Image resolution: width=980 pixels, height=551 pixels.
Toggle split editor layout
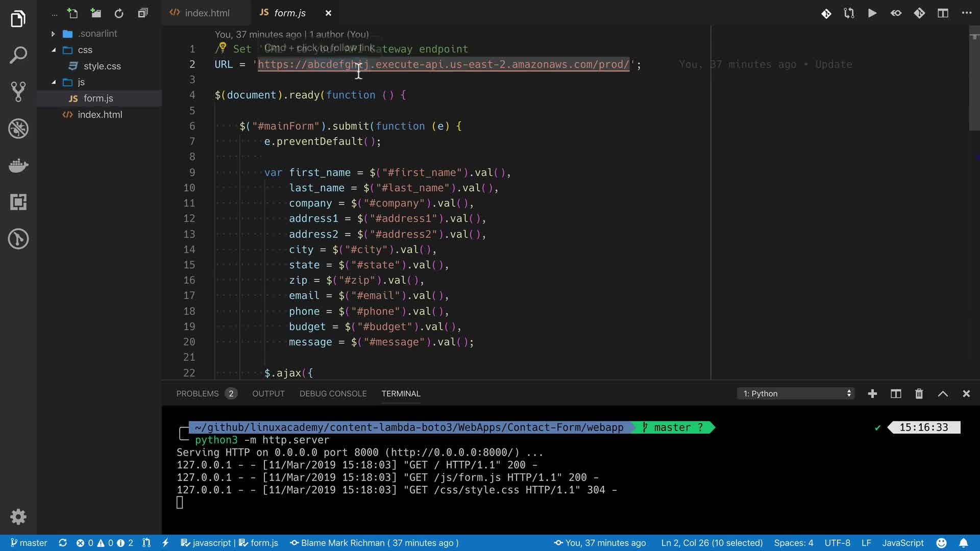[943, 13]
